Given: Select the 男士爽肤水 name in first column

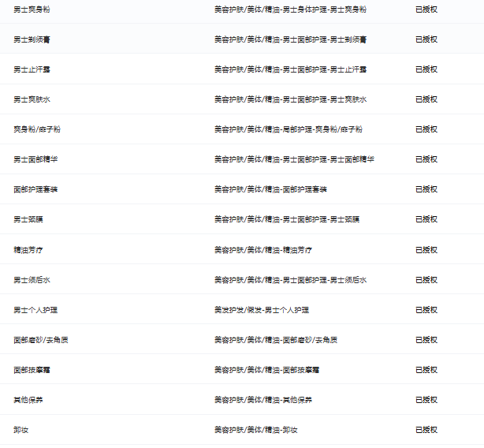Looking at the screenshot, I should (x=32, y=99).
